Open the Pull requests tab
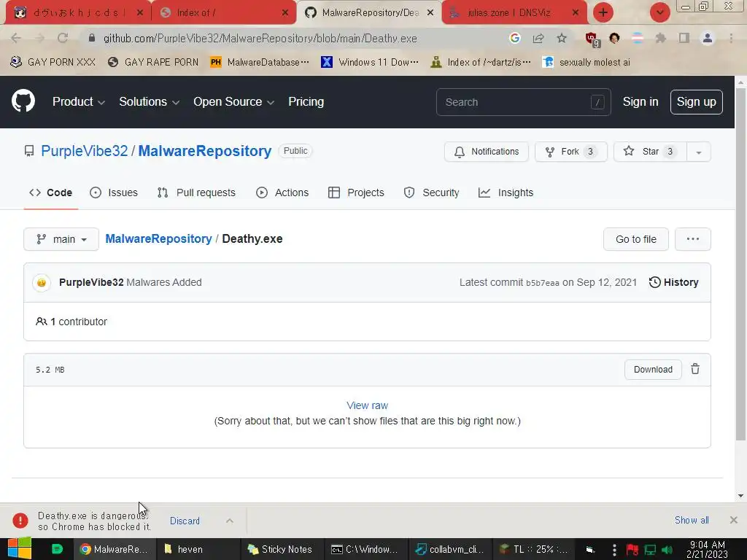The height and width of the screenshot is (560, 747). (196, 192)
